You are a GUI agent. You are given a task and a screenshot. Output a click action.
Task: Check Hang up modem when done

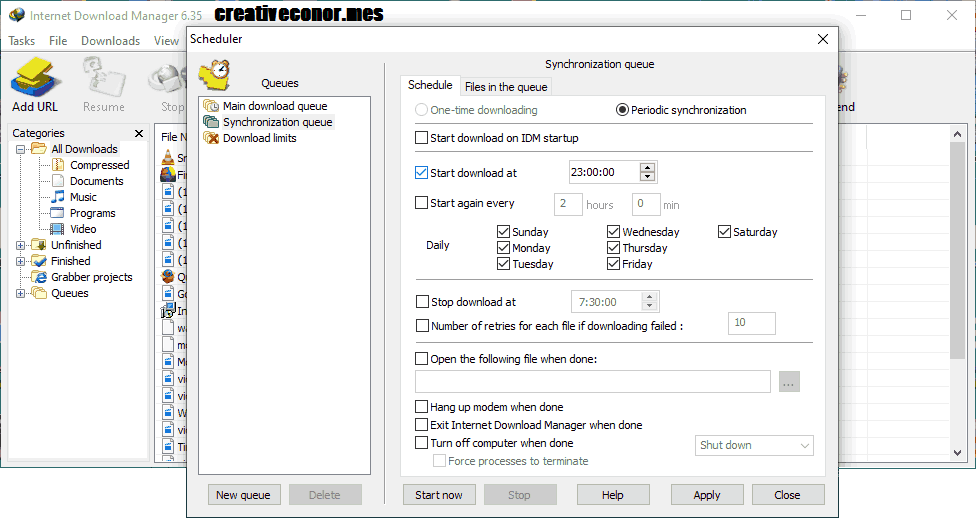(421, 407)
